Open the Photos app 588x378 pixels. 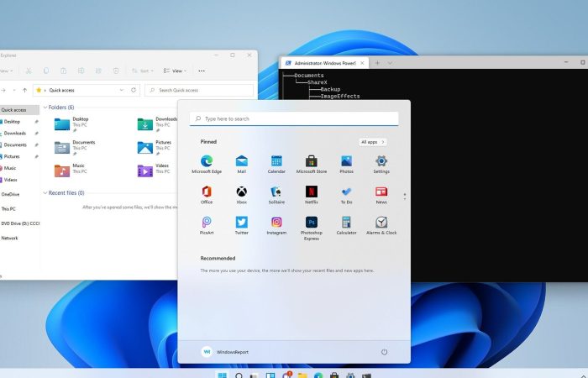(x=346, y=165)
